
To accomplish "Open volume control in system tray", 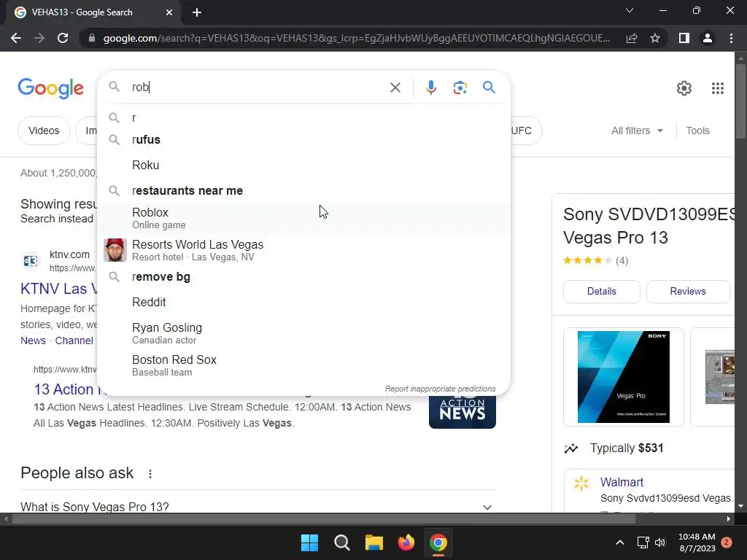I will click(x=660, y=542).
